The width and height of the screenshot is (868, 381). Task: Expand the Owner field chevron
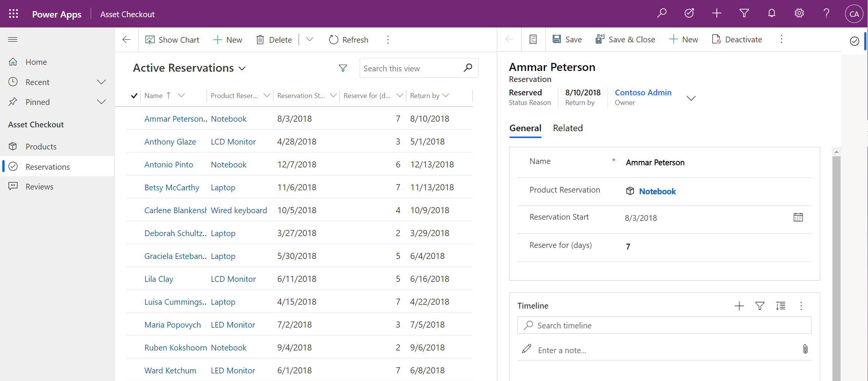pos(691,98)
